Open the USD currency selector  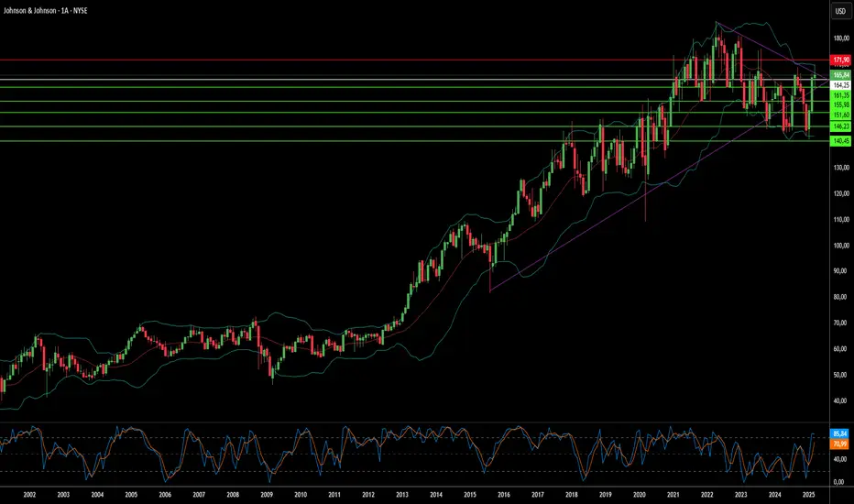click(838, 12)
